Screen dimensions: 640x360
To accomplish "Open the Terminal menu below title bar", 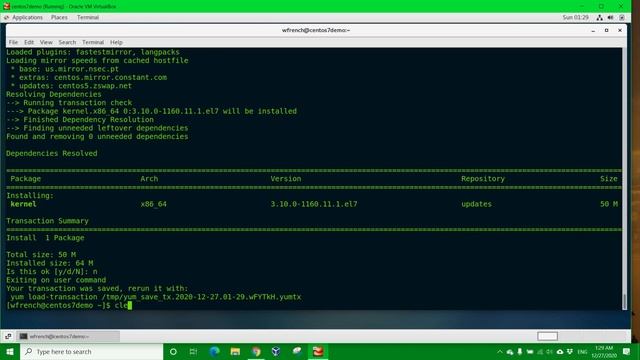I will click(93, 42).
